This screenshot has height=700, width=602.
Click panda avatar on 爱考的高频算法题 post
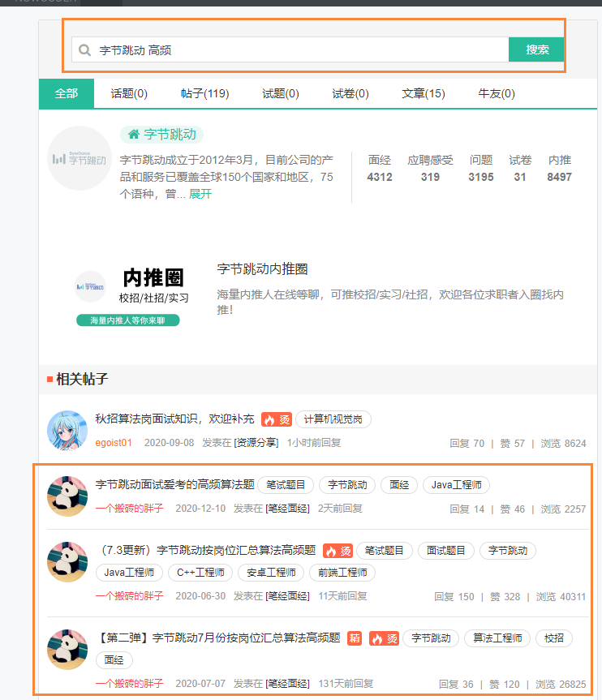[67, 496]
